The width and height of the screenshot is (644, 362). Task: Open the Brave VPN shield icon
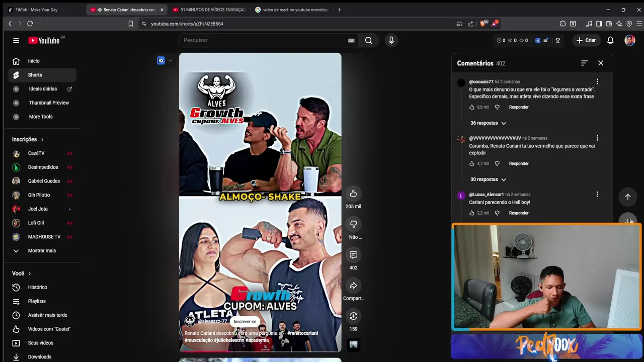[629, 24]
